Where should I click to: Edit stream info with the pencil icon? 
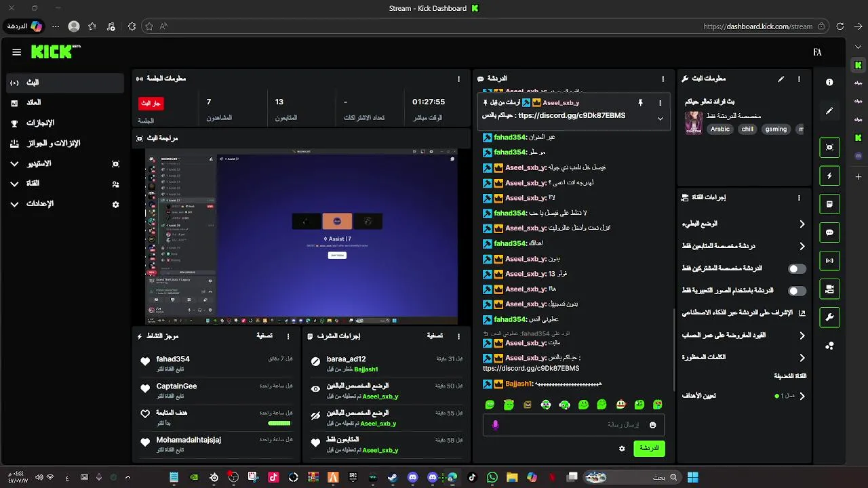781,79
